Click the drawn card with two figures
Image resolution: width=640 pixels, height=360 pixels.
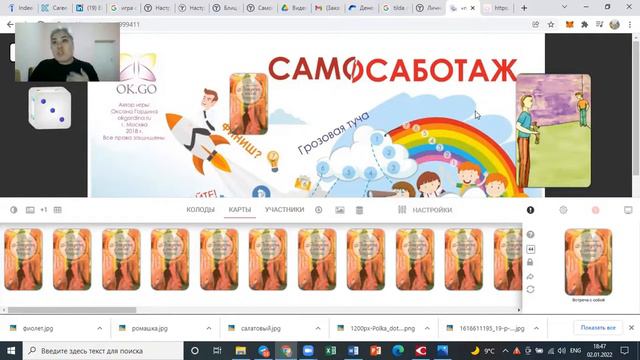553,131
